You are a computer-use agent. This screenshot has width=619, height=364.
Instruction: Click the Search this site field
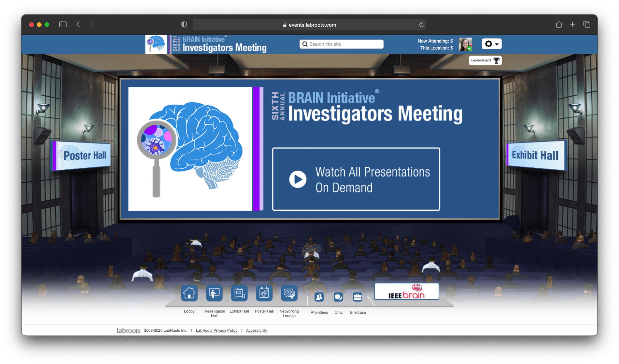tap(341, 44)
